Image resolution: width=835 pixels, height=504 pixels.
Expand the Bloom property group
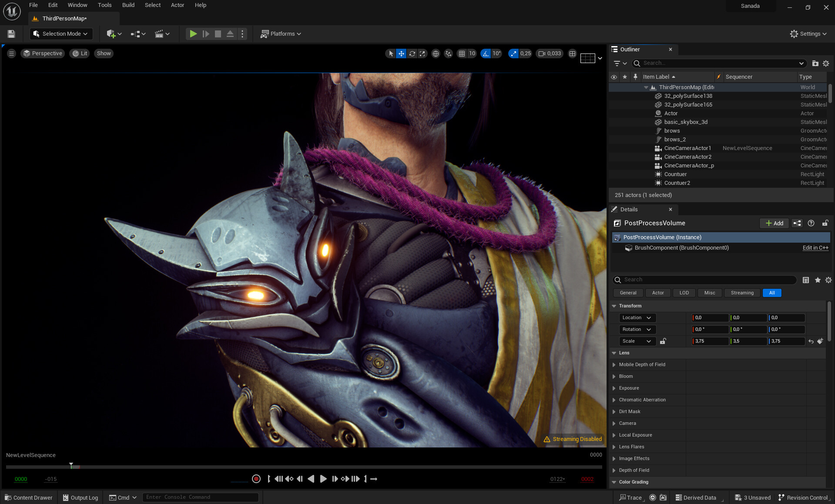[x=614, y=377]
